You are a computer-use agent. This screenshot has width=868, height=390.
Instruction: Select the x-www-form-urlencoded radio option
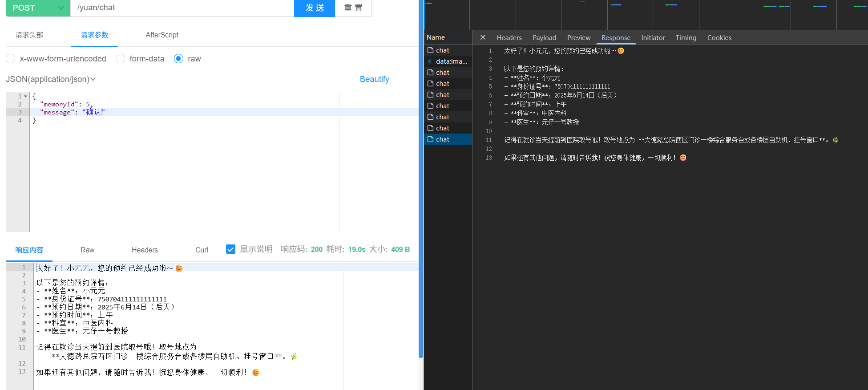[11, 59]
